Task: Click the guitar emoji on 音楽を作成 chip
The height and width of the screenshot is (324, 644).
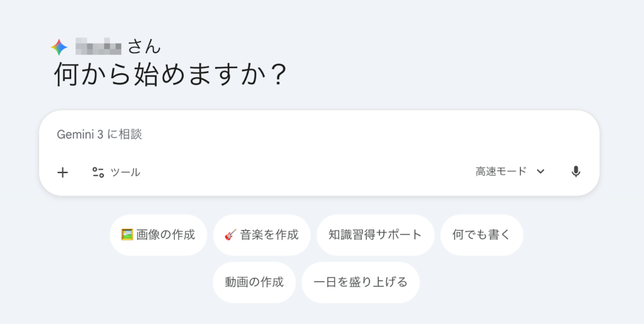Action: pos(230,235)
